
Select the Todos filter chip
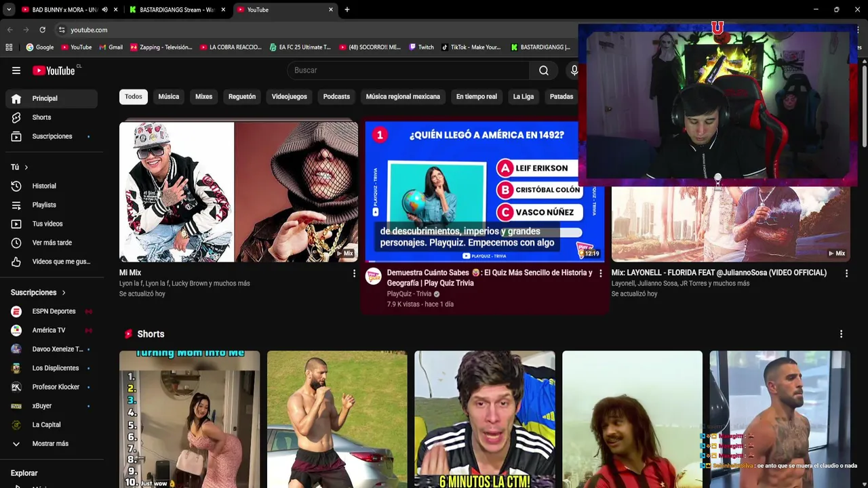tap(134, 96)
